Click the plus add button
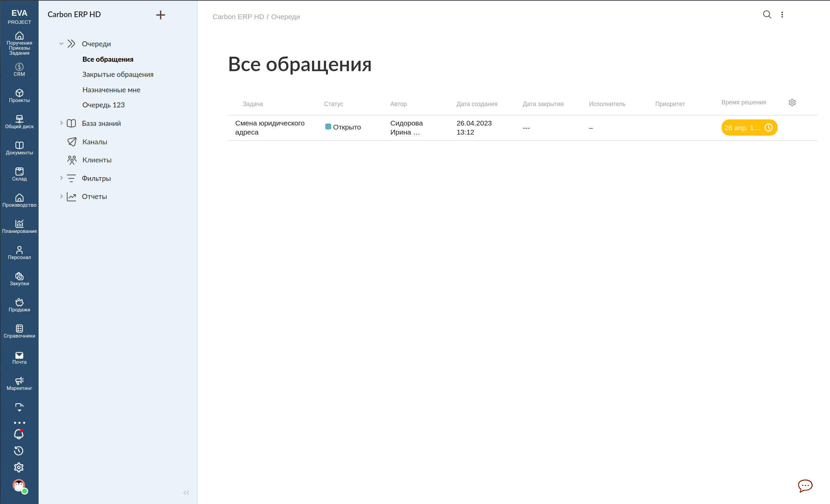Viewport: 830px width, 504px height. point(161,15)
